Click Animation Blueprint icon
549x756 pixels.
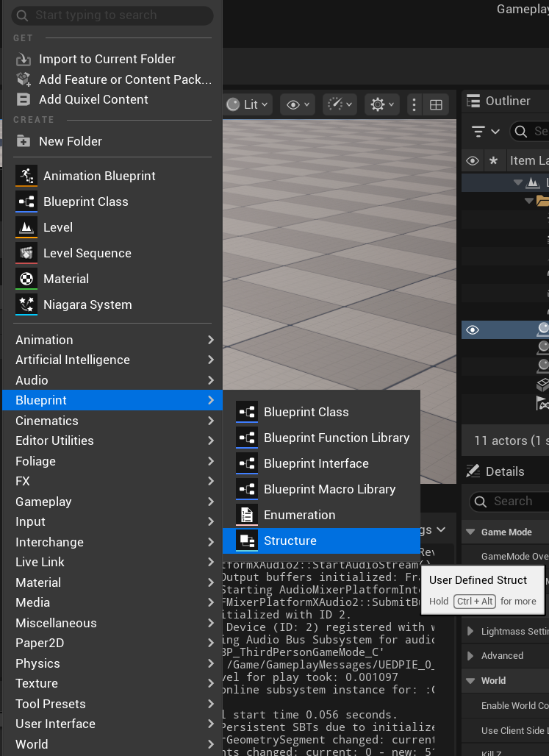click(26, 176)
